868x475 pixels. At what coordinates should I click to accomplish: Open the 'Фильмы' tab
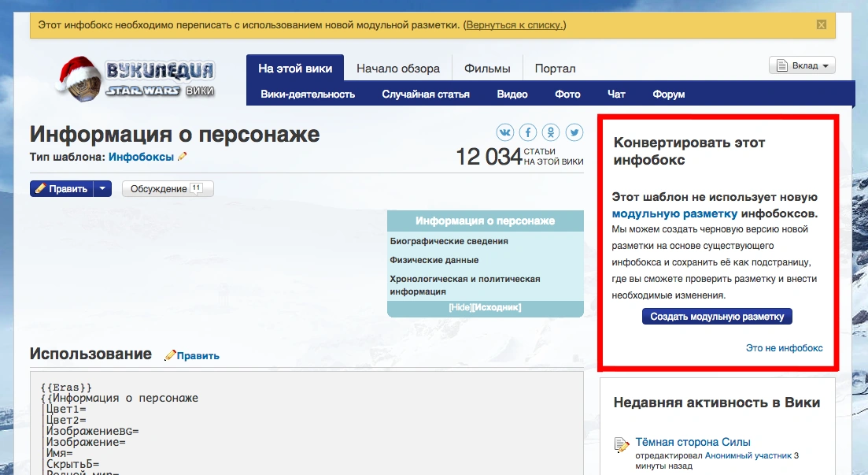(x=487, y=69)
